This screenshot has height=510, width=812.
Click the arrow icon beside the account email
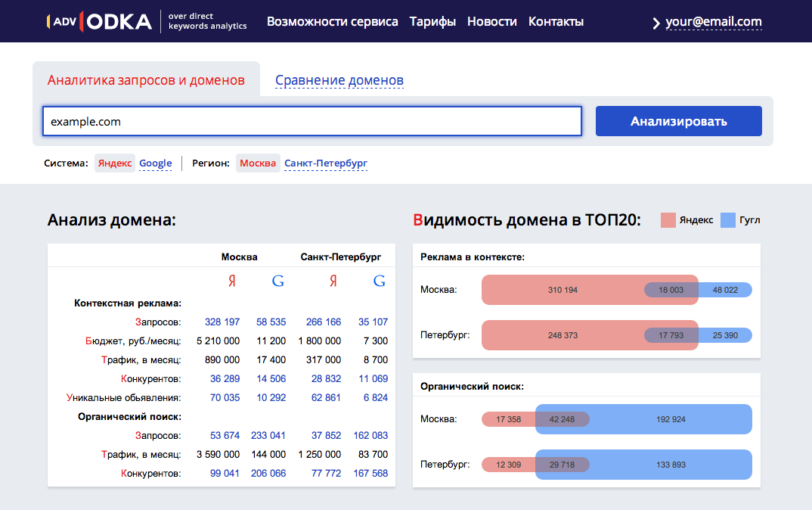(656, 23)
